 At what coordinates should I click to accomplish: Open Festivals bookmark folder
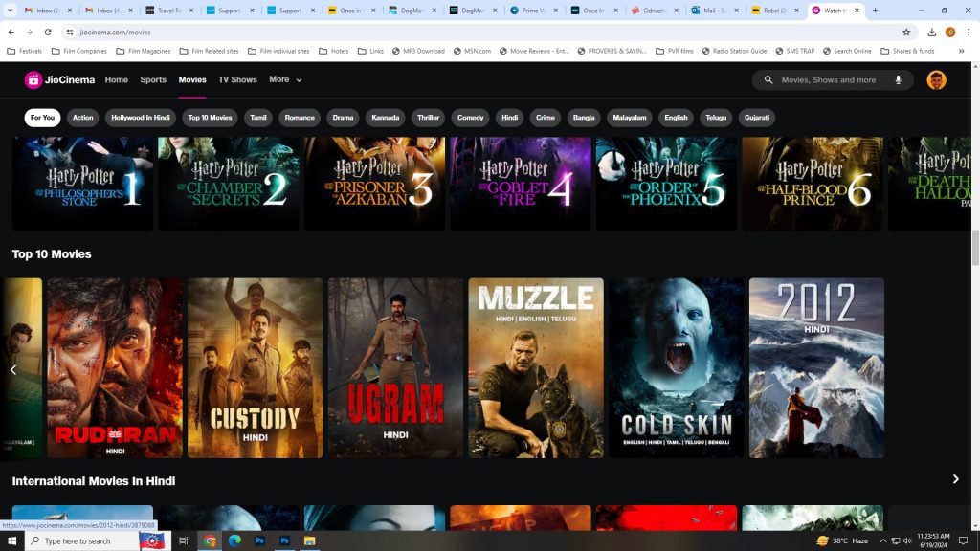point(25,52)
